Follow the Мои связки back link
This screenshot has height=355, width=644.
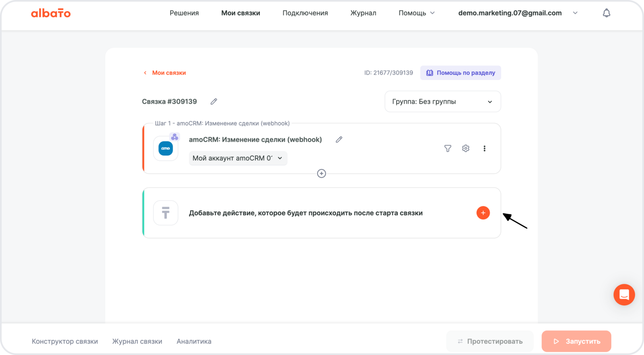pyautogui.click(x=169, y=73)
